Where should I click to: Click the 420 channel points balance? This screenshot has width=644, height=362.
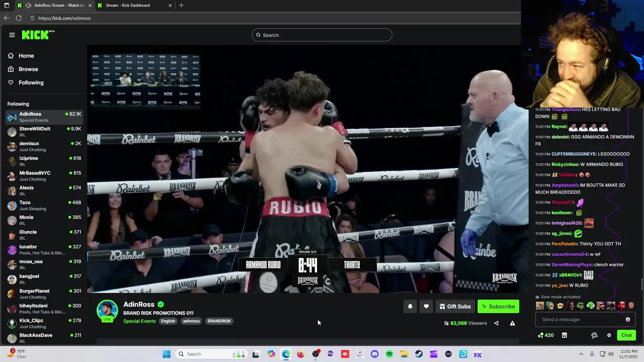546,335
